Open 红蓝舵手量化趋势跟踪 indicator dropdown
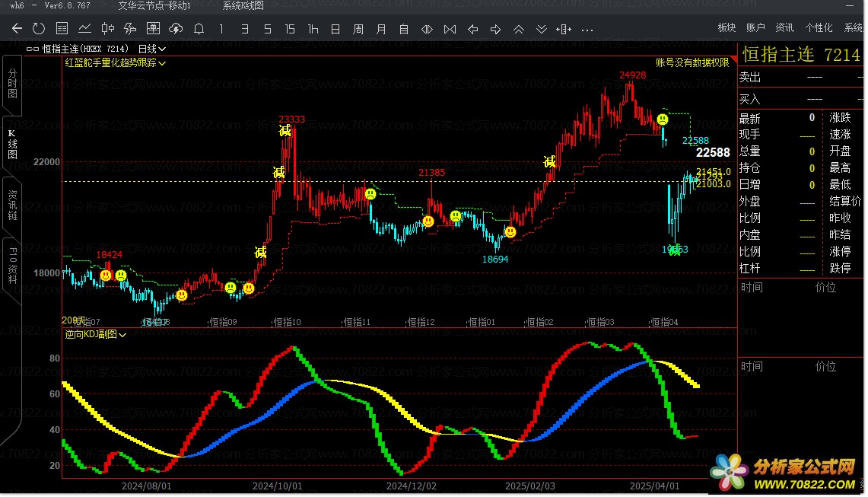The width and height of the screenshot is (868, 497). click(x=115, y=63)
